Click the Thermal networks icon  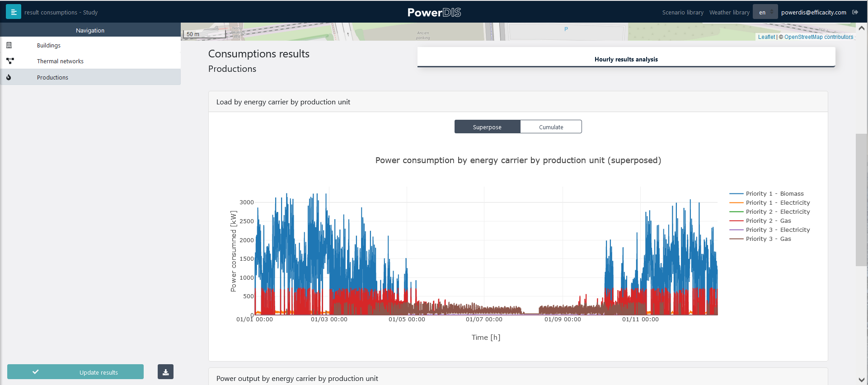click(10, 61)
